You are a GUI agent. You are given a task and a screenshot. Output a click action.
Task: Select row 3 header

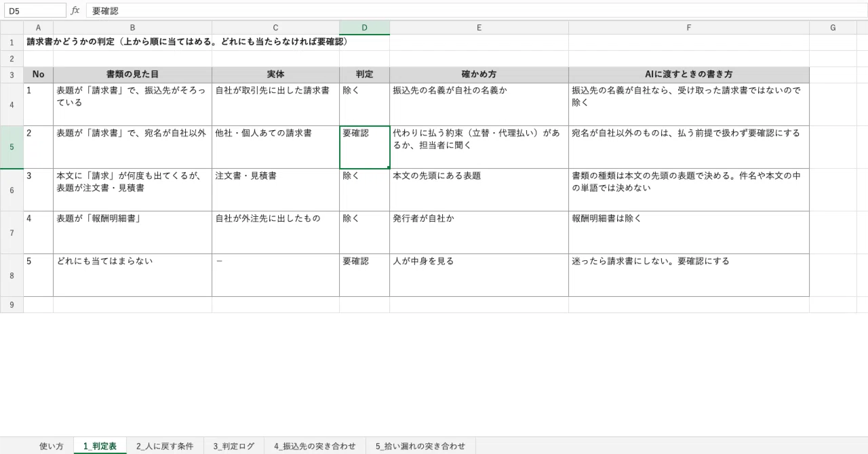tap(12, 75)
